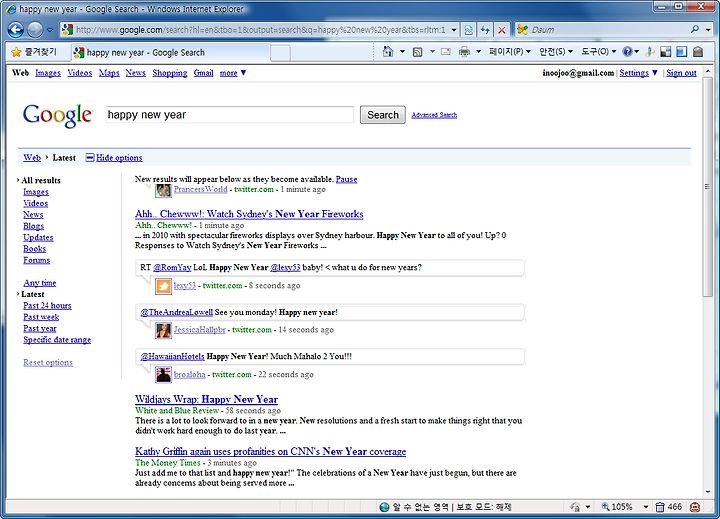Click broaloha avatar thumbnail

coord(163,375)
